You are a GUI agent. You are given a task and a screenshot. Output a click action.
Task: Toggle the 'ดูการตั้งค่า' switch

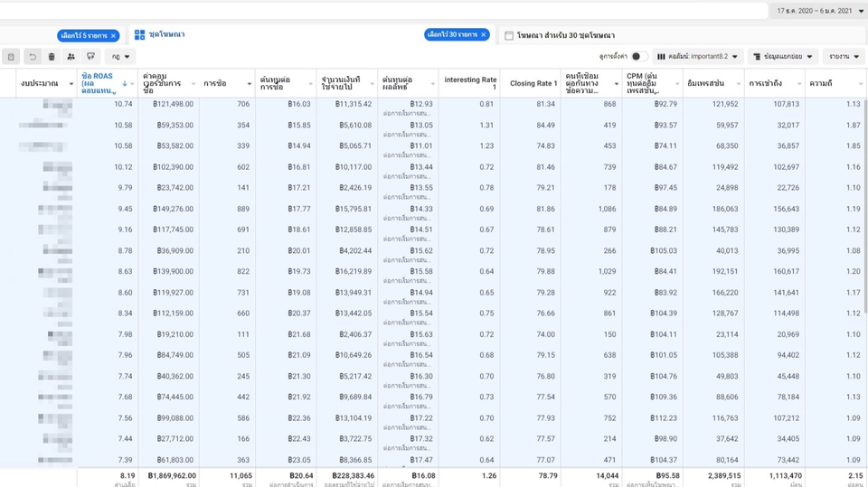pos(639,56)
